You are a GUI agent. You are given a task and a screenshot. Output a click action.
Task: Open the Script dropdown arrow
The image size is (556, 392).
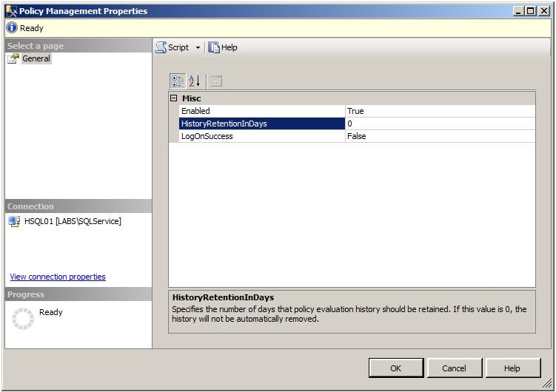pos(198,47)
